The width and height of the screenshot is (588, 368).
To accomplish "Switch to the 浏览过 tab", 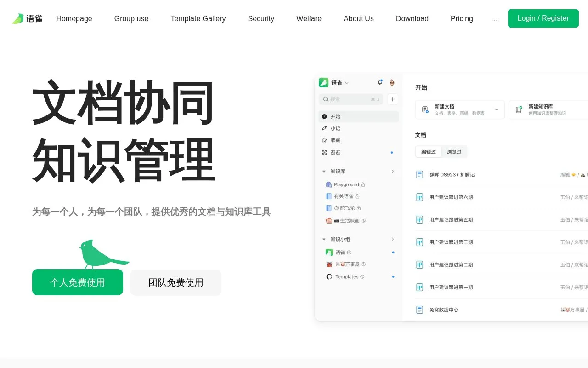I will click(x=454, y=152).
